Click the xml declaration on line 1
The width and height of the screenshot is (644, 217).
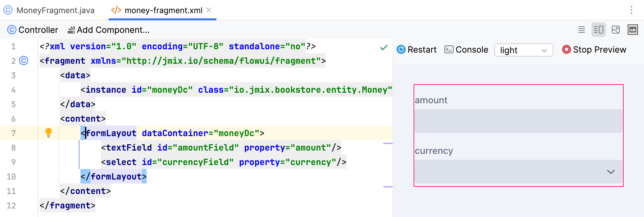pos(178,46)
